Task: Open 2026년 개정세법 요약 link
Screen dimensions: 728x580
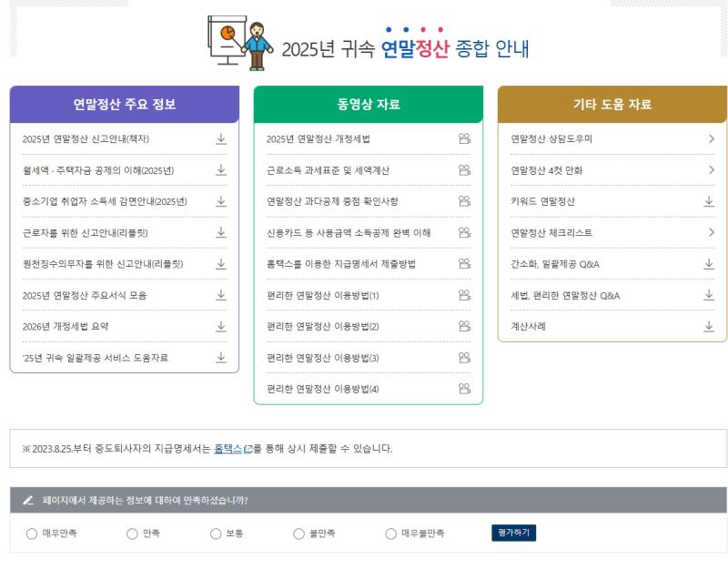Action: coord(66,327)
